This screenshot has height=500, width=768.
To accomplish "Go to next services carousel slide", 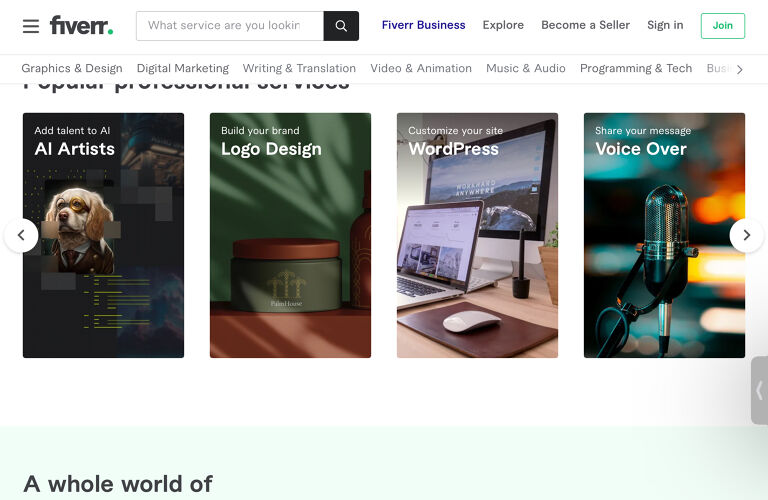I will coord(746,236).
